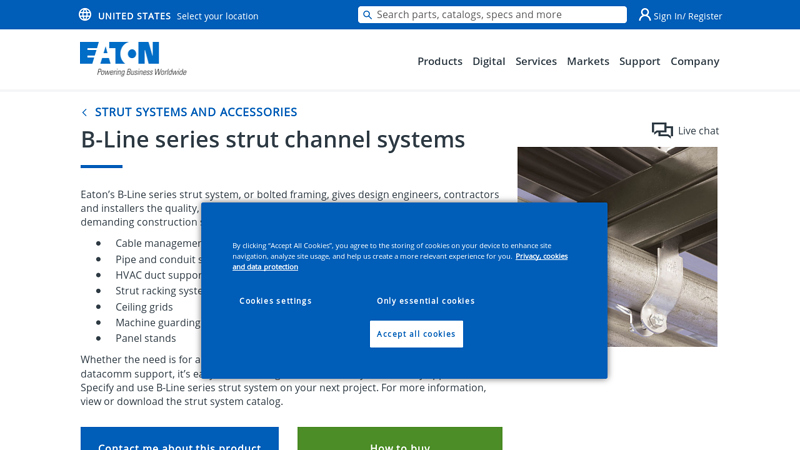
Task: Open the Products menu
Action: pos(440,61)
